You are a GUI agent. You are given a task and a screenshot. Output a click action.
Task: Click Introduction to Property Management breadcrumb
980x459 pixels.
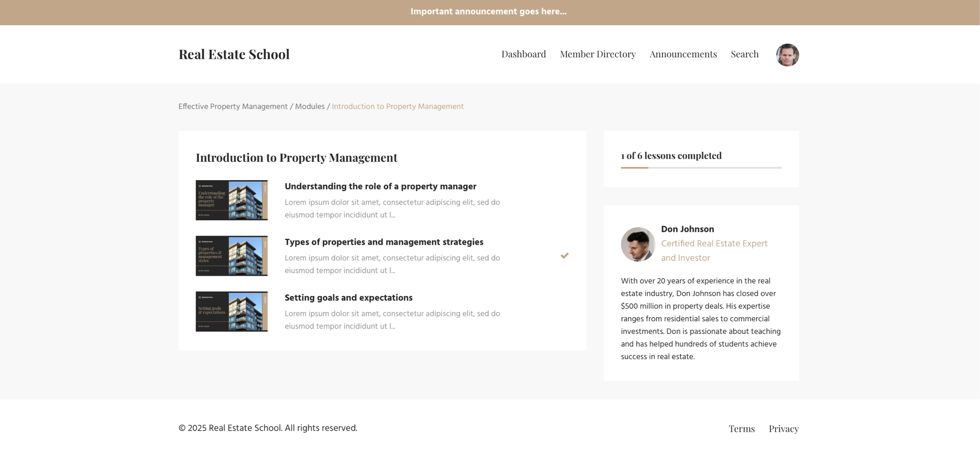coord(397,106)
